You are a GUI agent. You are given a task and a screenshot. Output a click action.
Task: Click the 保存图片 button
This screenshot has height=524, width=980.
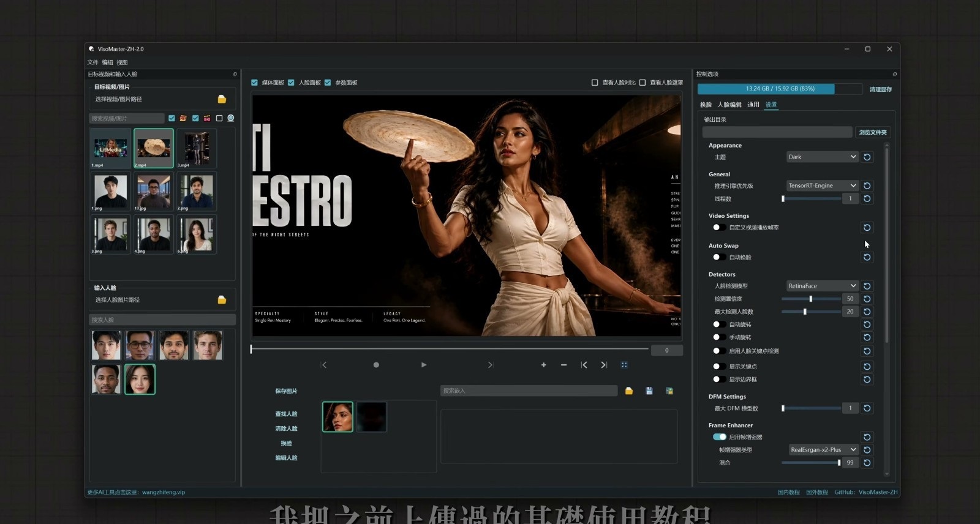[x=286, y=391]
